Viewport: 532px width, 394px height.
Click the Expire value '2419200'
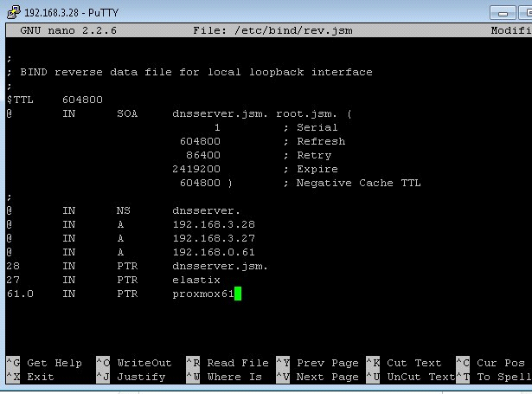click(196, 169)
